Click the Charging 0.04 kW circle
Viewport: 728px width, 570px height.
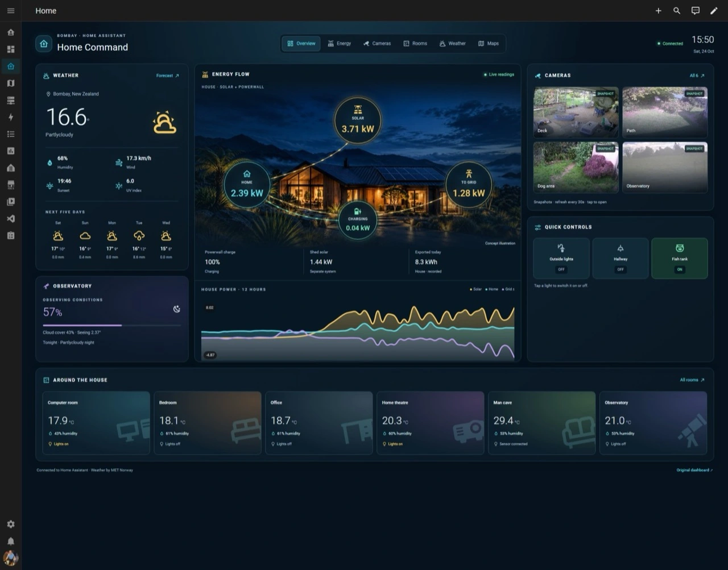pyautogui.click(x=358, y=220)
